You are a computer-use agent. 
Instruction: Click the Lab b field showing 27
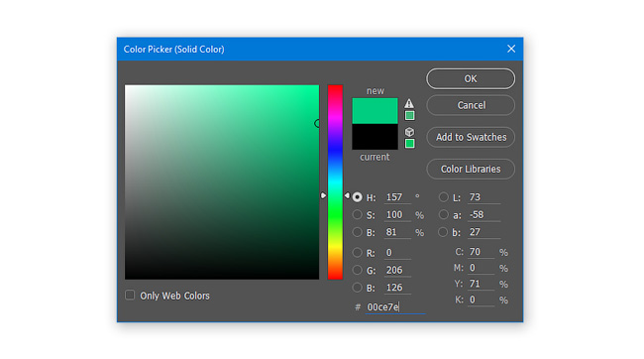(x=484, y=232)
